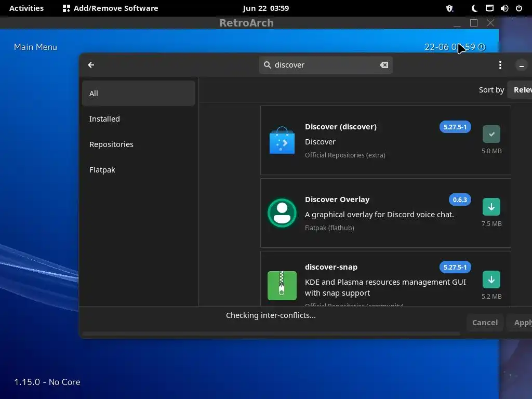This screenshot has width=532, height=399.
Task: Open the Add/Remove Software app menu
Action: tap(110, 8)
